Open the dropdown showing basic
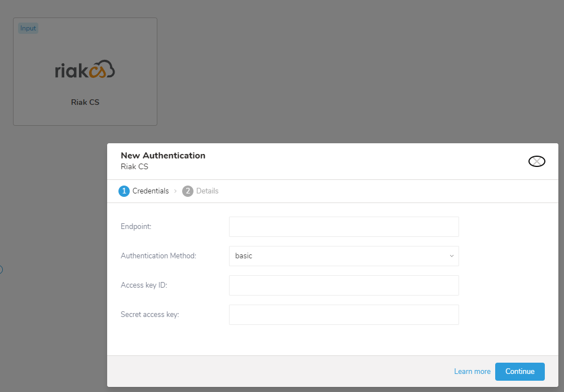 coord(343,256)
